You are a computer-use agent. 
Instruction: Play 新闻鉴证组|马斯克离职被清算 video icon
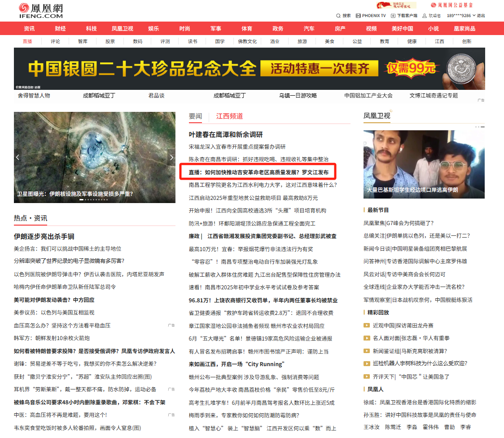pyautogui.click(x=366, y=351)
